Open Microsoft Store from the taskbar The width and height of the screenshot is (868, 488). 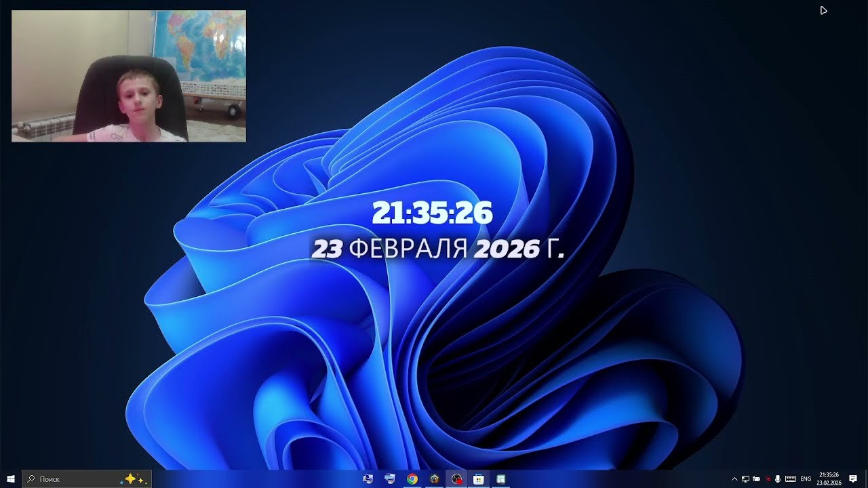(x=479, y=479)
